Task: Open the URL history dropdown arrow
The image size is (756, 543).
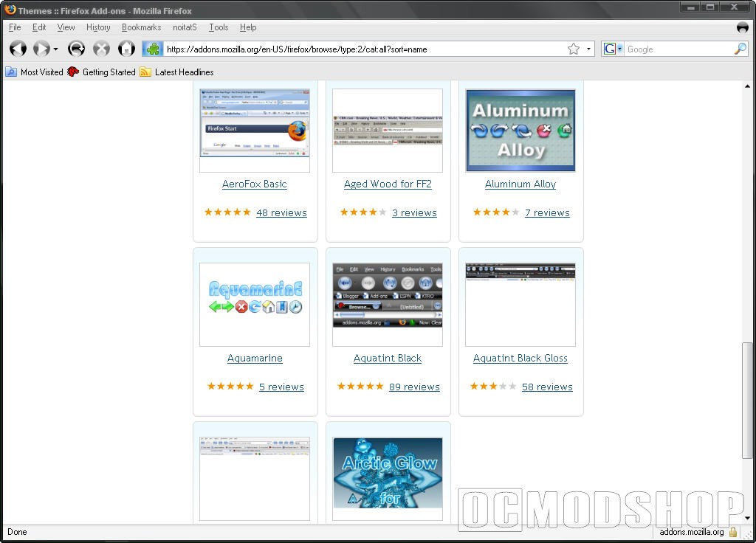Action: 588,49
